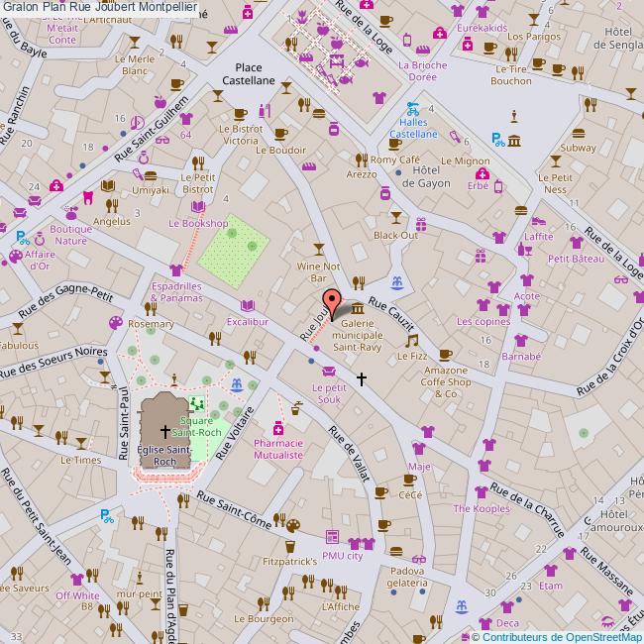Click the parking icon beside Boutique Nature

[22, 237]
